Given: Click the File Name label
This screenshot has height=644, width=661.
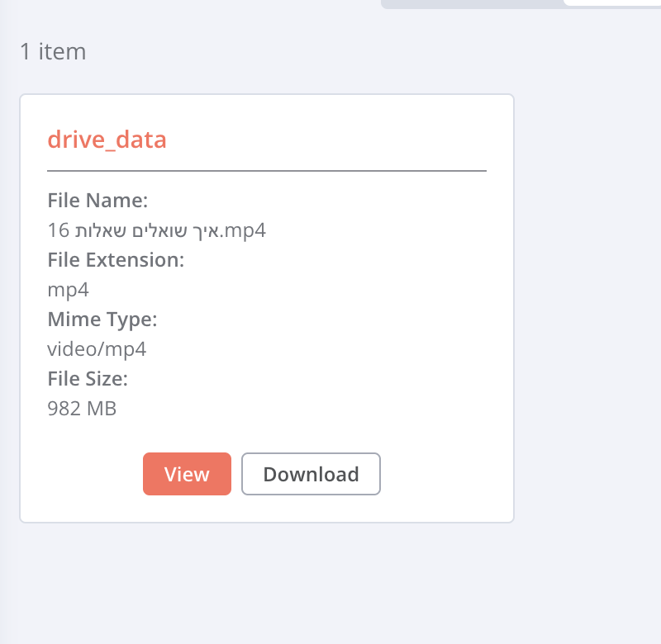Looking at the screenshot, I should pyautogui.click(x=97, y=201).
